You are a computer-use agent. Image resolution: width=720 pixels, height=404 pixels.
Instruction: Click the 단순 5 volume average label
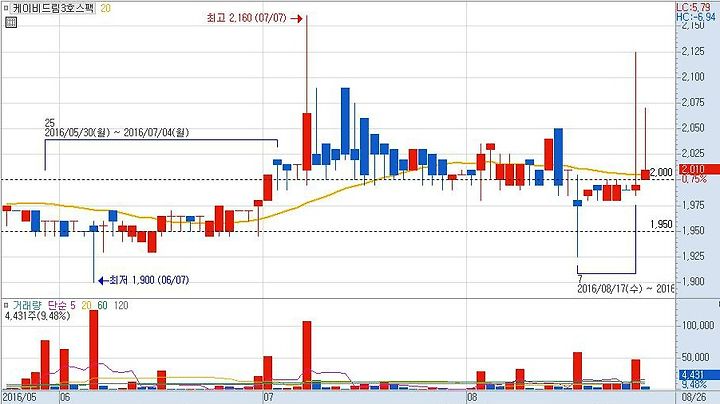tap(62, 305)
